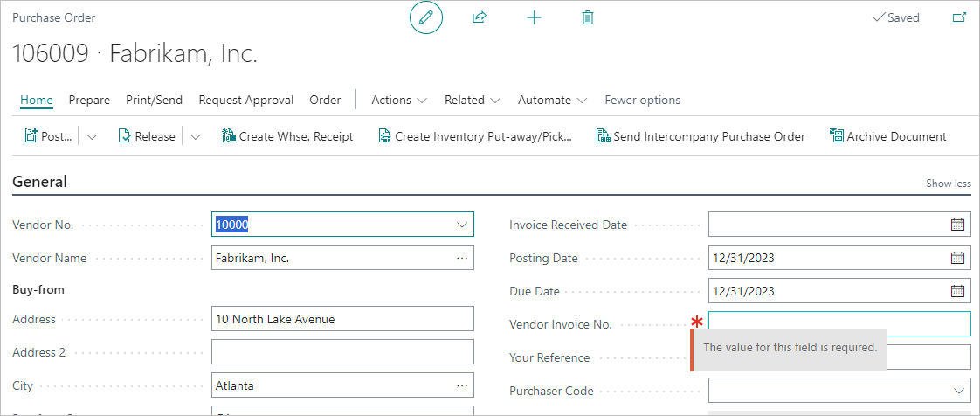Click the required field validation message

[x=789, y=350]
